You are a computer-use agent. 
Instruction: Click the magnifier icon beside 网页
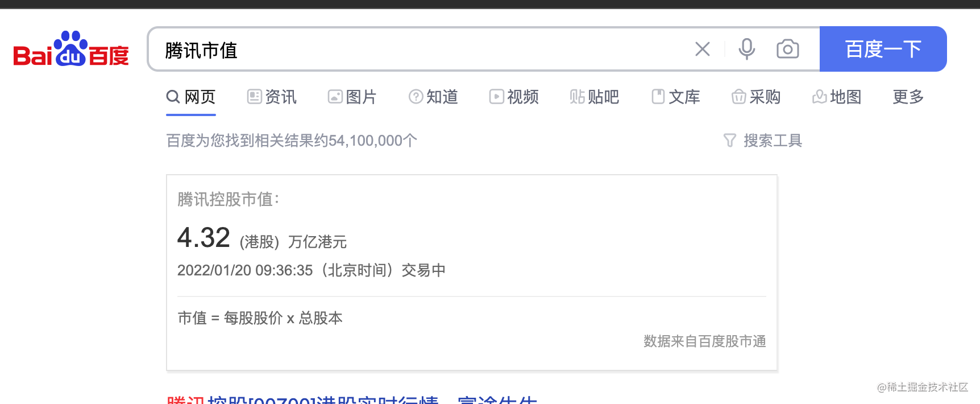(x=173, y=97)
